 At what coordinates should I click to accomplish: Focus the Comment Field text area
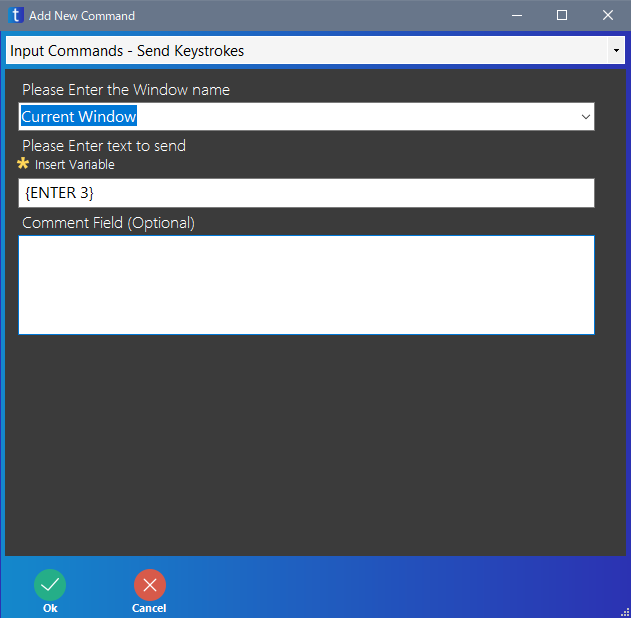pos(306,285)
